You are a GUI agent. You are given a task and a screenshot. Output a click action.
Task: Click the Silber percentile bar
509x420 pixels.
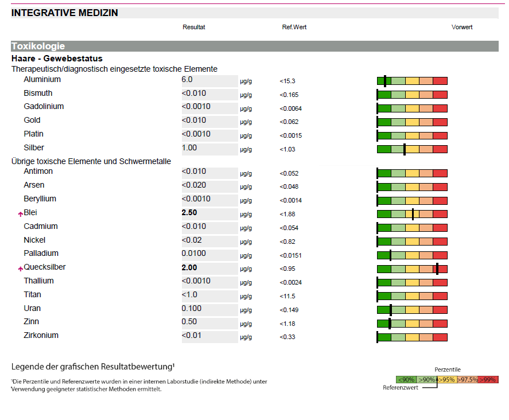tap(411, 149)
